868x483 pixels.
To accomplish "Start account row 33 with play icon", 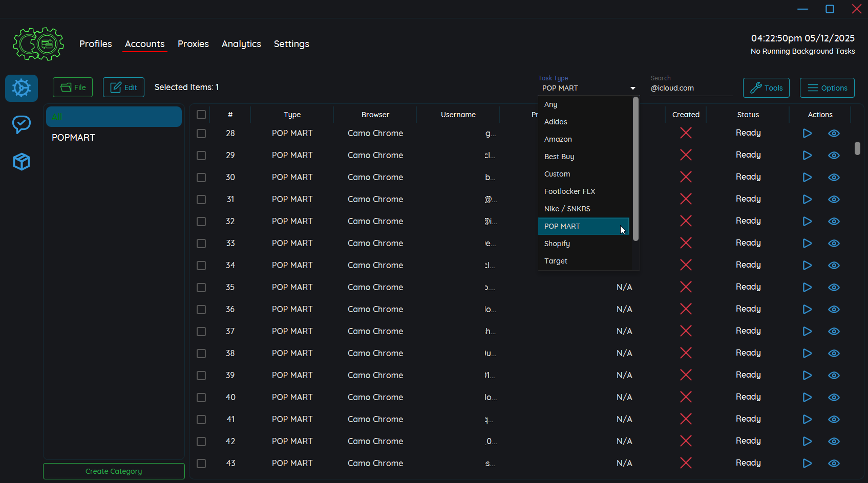I will point(807,243).
